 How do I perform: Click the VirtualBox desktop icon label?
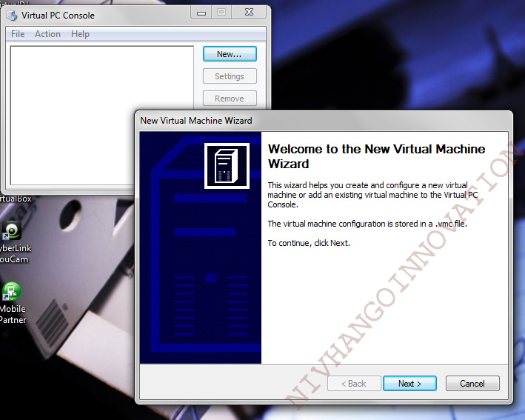(x=16, y=199)
